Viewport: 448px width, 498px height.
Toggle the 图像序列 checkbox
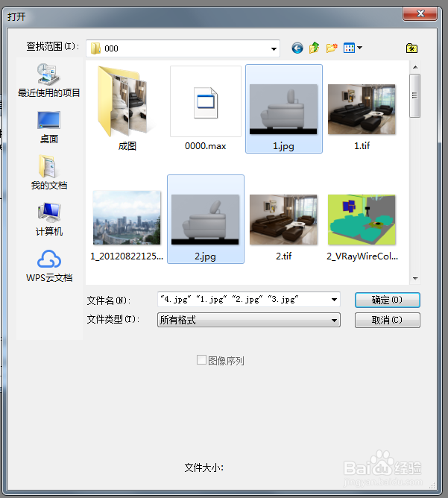pos(201,360)
